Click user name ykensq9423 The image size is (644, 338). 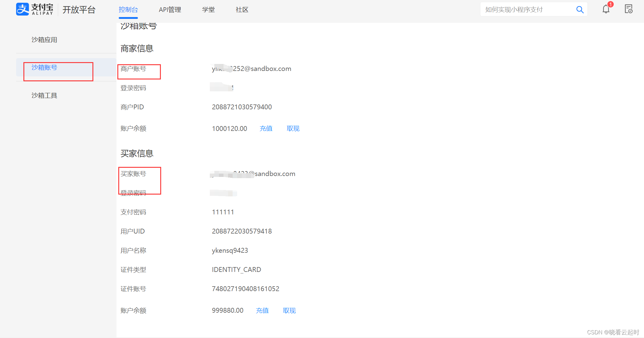tap(230, 251)
